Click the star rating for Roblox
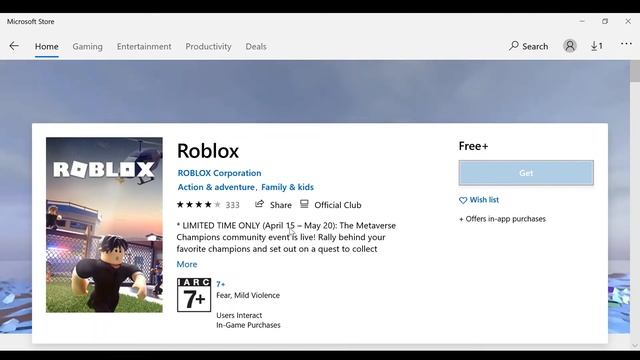The width and height of the screenshot is (640, 360). click(x=198, y=204)
